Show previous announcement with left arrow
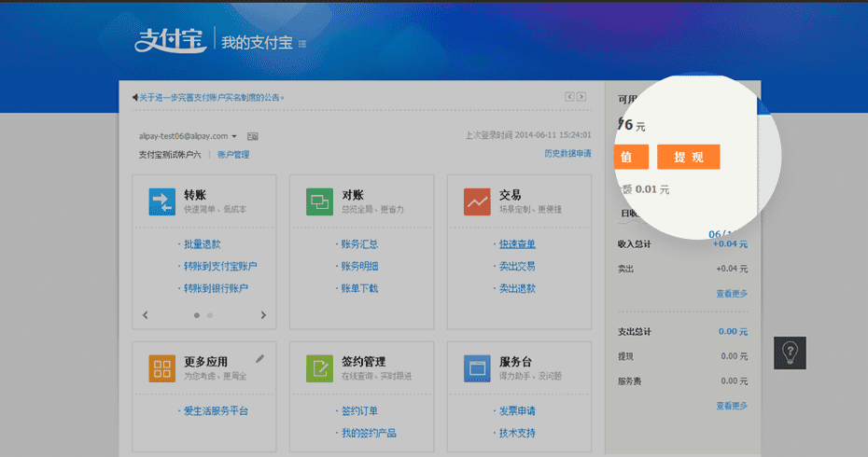This screenshot has width=868, height=457. click(569, 97)
